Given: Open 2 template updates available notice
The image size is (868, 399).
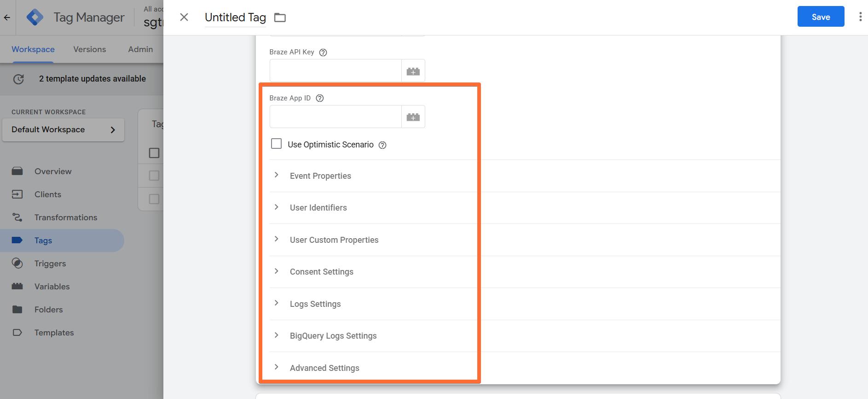Looking at the screenshot, I should coord(93,79).
